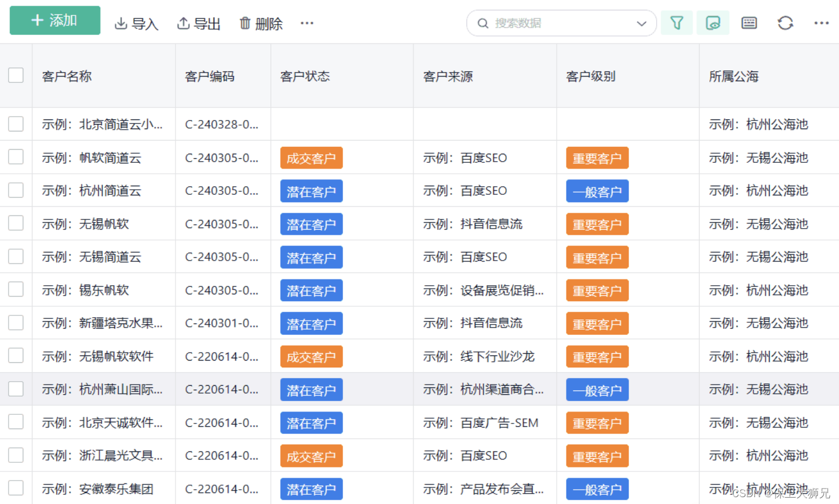Click the 成交客户 tag in 帆软简道云 row
The width and height of the screenshot is (839, 504).
tap(311, 158)
